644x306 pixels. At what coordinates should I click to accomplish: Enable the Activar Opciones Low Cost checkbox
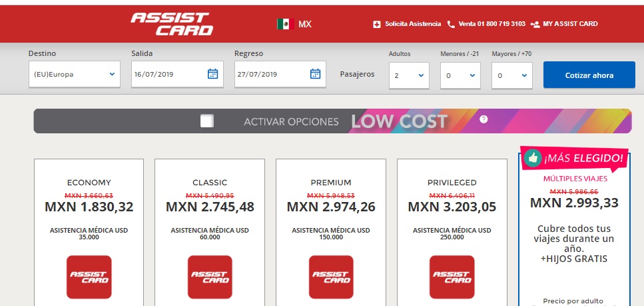207,121
